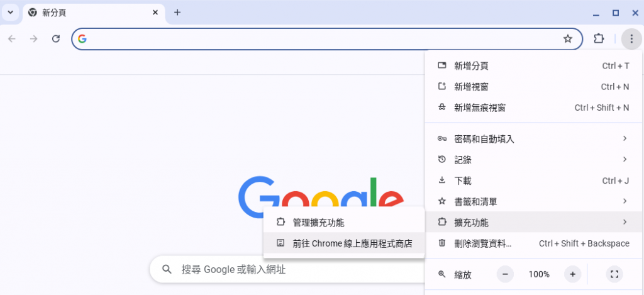Click the incognito icon beside 新增無痕視窗
Screen dimensions: 644x295
pos(442,108)
